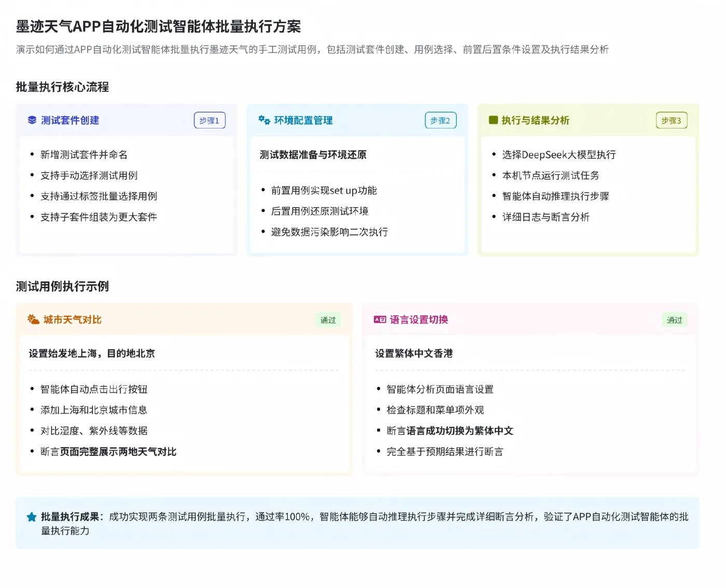Open the 测试用例执行示例 section
Viewport: 726px width, 588px height.
62,286
